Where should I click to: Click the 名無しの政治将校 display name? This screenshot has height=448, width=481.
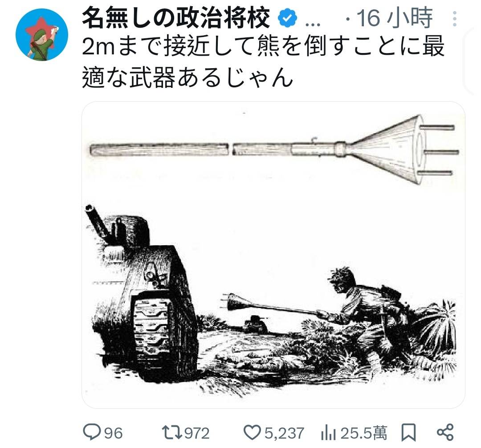[x=176, y=18]
